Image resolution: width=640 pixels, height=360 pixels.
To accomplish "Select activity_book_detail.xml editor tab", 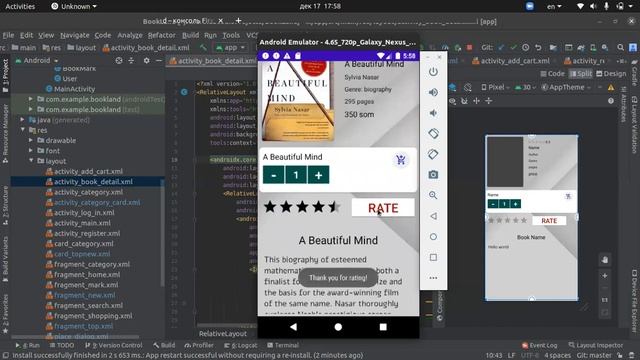I will tap(213, 61).
